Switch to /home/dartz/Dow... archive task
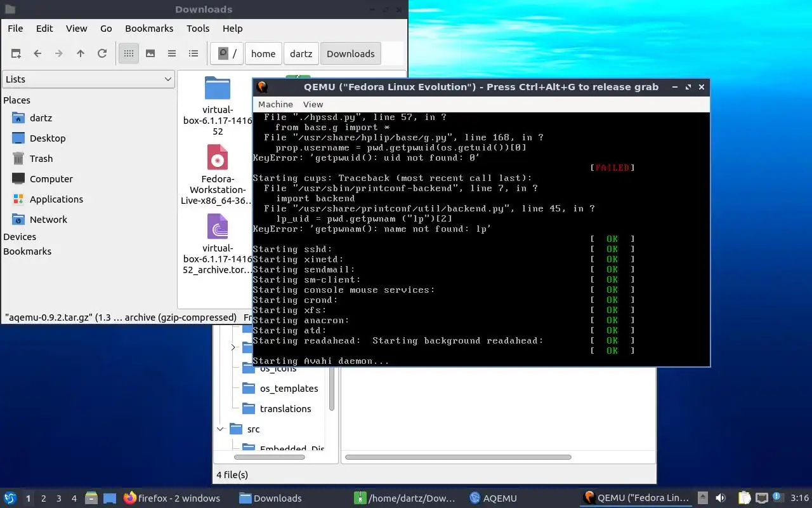This screenshot has height=508, width=812. (405, 498)
